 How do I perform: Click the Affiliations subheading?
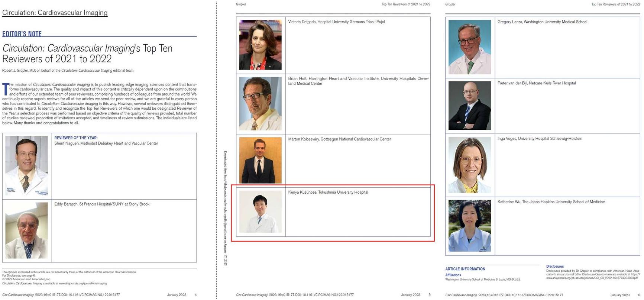pos(453,275)
